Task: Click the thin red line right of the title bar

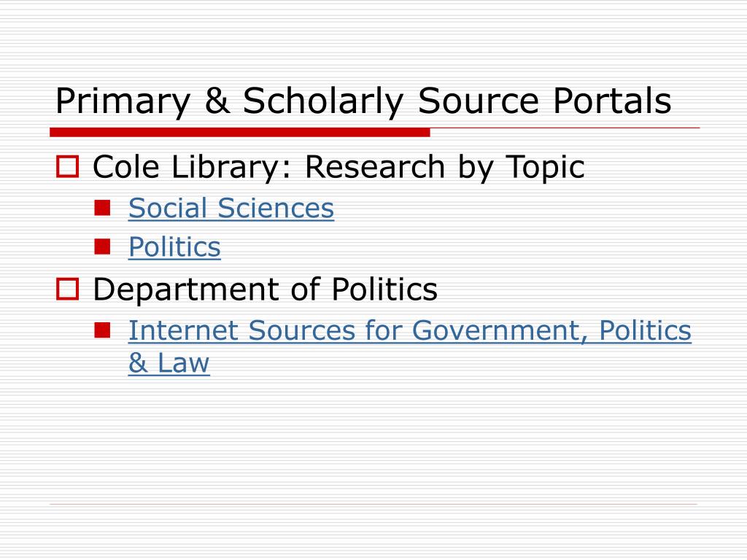Action: pos(565,128)
